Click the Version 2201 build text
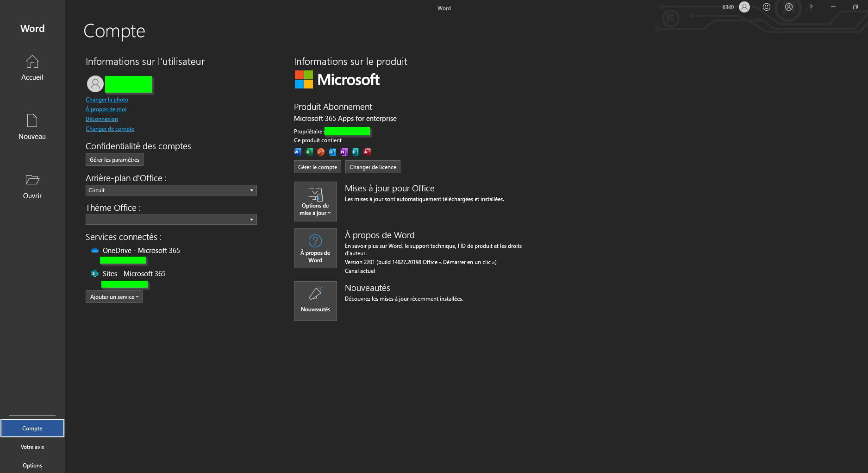868x473 pixels. pos(421,262)
